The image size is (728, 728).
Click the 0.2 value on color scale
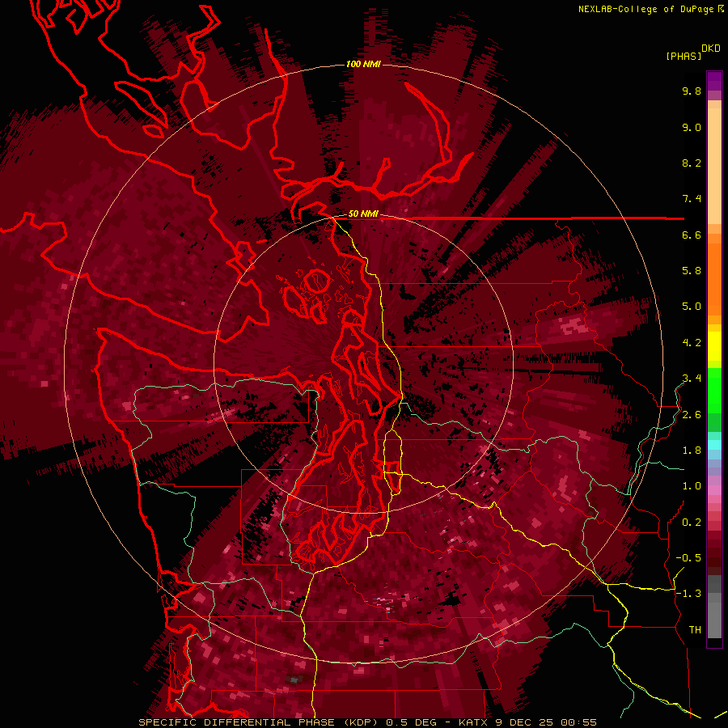pyautogui.click(x=692, y=523)
